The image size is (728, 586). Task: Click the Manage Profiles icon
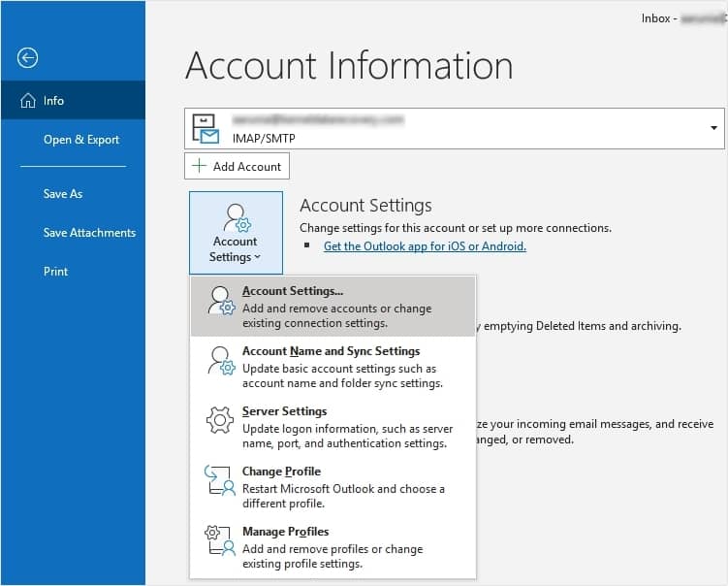(x=220, y=540)
